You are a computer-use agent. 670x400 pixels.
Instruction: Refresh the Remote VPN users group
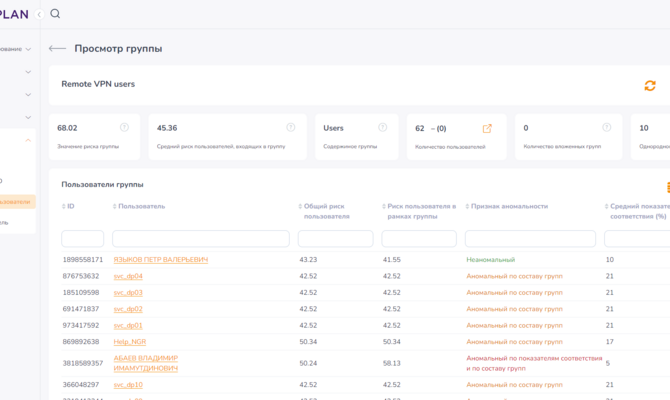click(x=650, y=86)
